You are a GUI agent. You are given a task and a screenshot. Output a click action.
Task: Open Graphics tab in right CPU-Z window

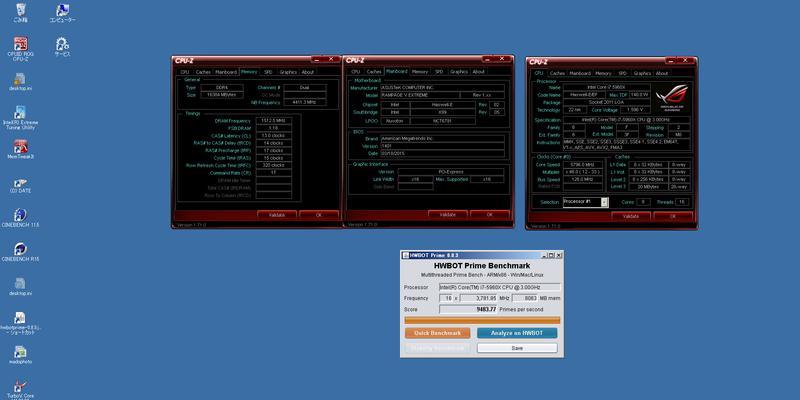(x=642, y=73)
